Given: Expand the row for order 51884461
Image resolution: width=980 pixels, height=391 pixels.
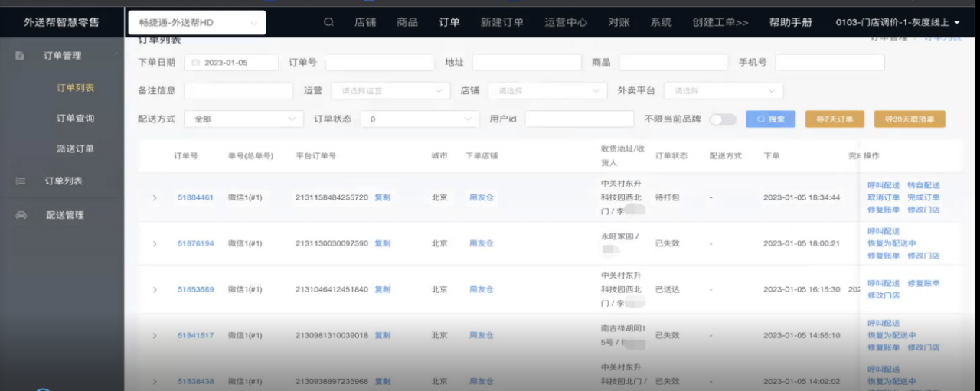Looking at the screenshot, I should pos(155,198).
